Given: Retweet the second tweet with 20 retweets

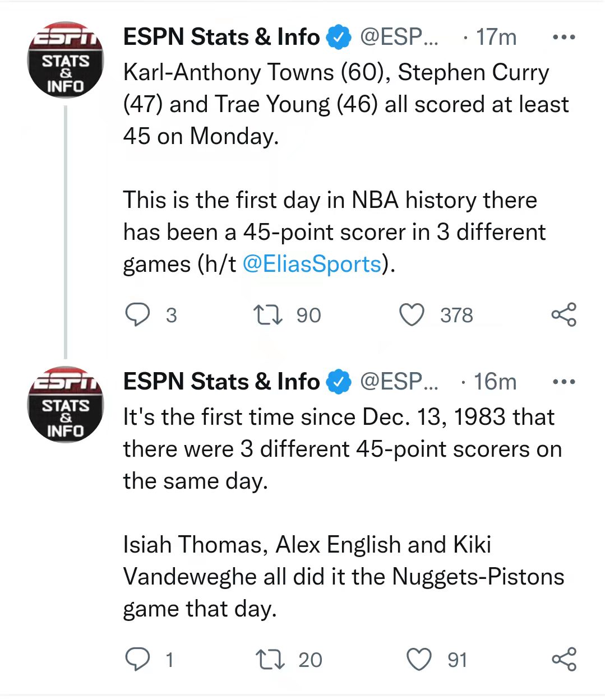Looking at the screenshot, I should (x=269, y=660).
